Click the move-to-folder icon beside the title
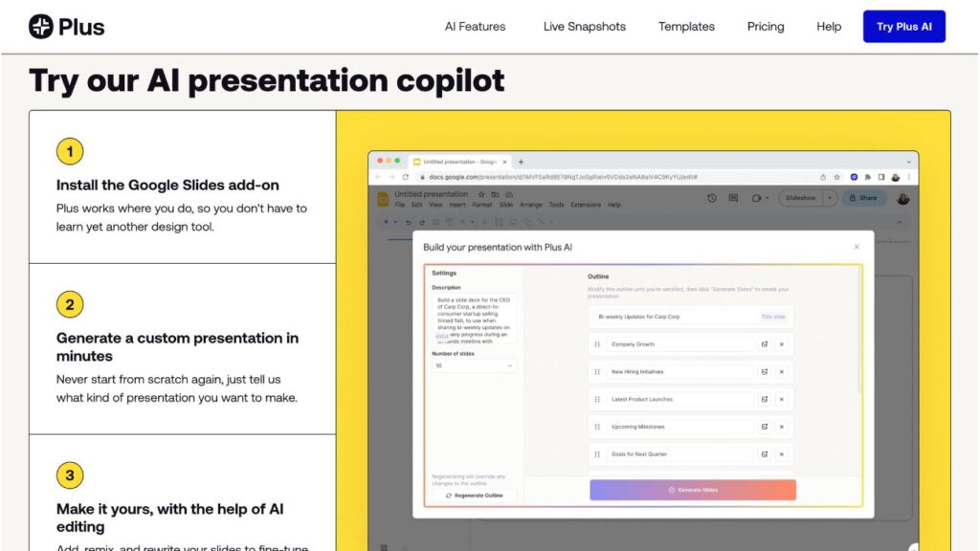Viewport: 980px width, 551px height. coord(495,194)
